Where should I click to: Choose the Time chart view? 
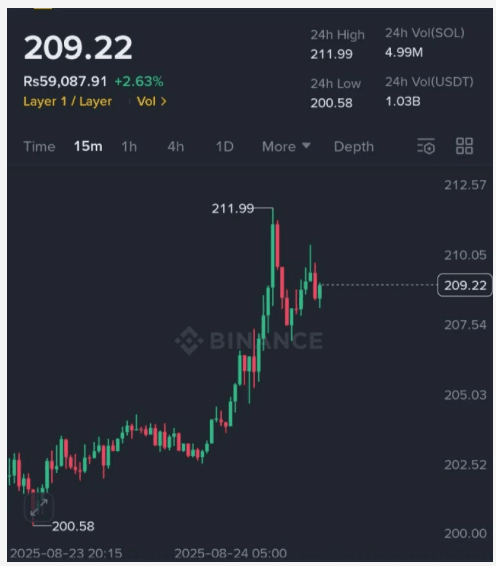click(39, 147)
